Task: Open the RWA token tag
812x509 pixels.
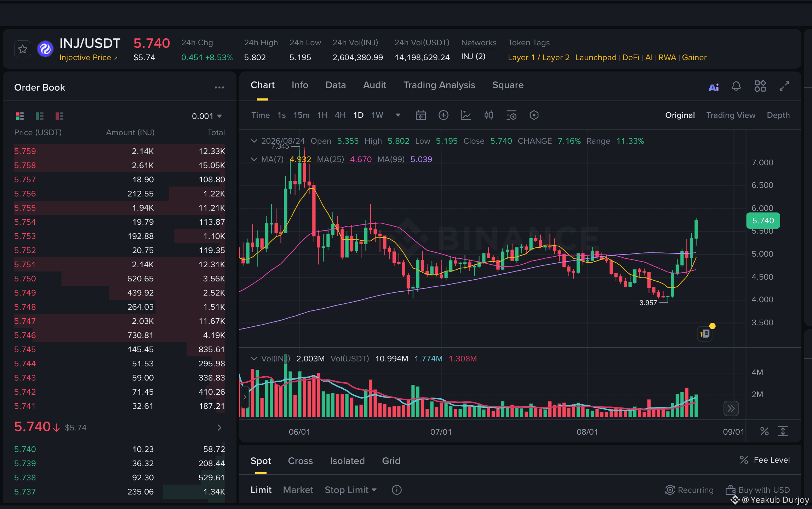Action: [667, 58]
